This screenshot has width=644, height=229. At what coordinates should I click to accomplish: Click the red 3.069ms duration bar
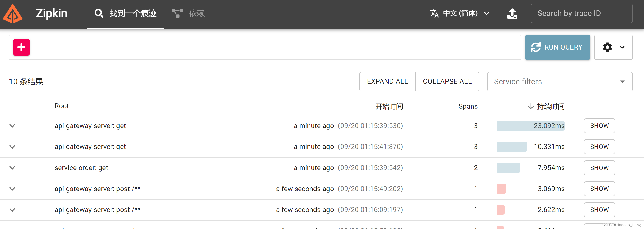pyautogui.click(x=501, y=189)
